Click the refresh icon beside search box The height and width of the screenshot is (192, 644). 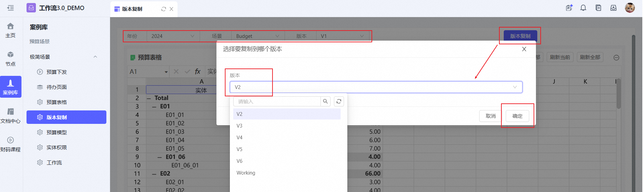pos(339,101)
